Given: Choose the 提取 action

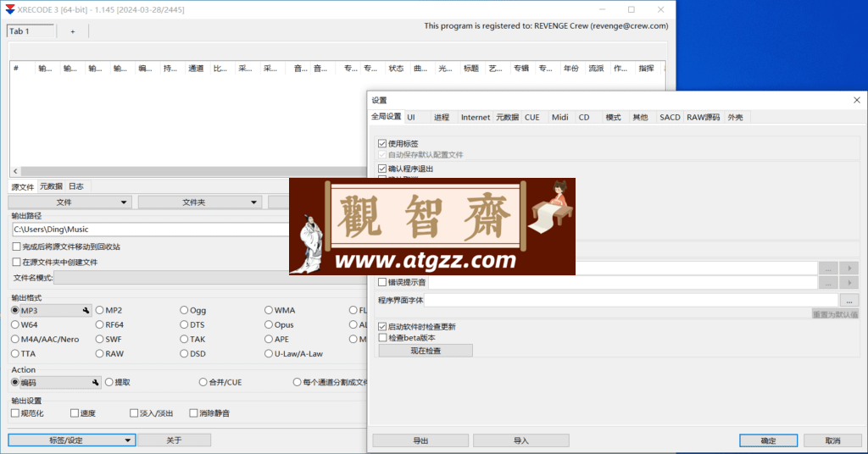Looking at the screenshot, I should tap(109, 382).
